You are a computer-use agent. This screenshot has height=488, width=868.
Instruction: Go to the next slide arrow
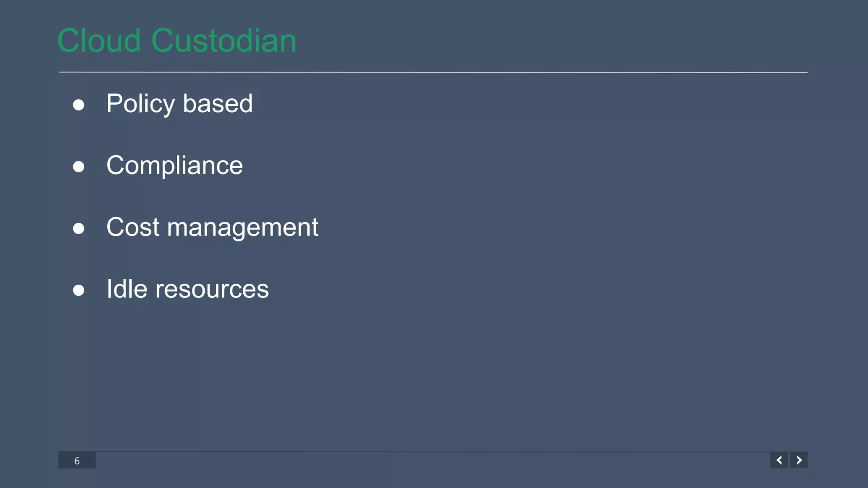tap(799, 460)
